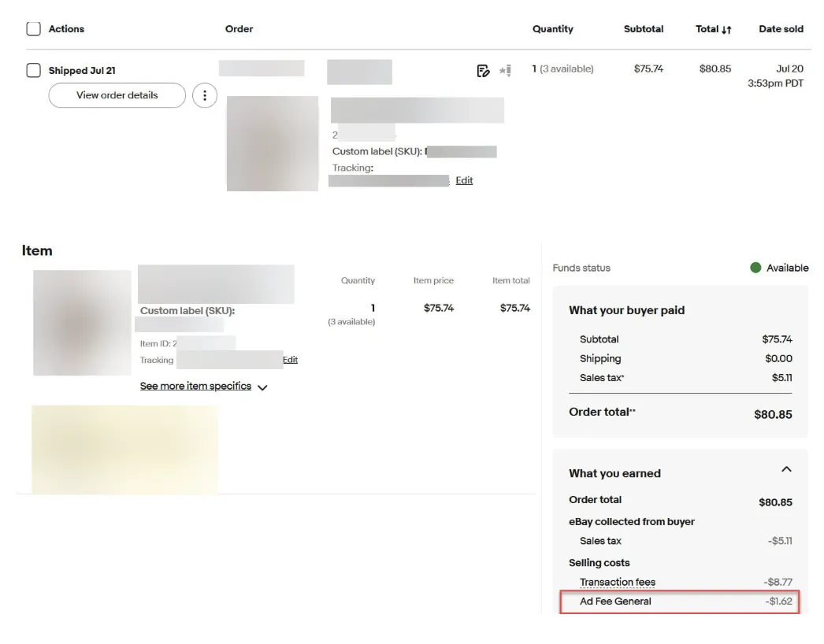Viewport: 824px width, 644px height.
Task: Check the Shipped Jul 21 order checkbox
Action: pos(34,70)
